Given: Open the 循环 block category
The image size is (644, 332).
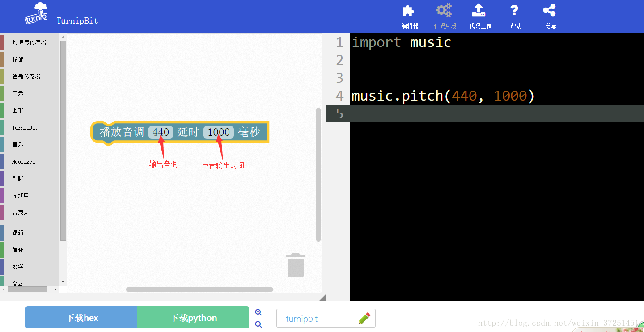Looking at the screenshot, I should [30, 250].
